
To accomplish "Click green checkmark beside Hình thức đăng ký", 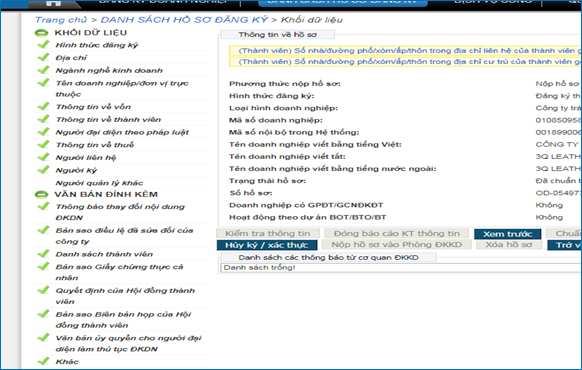I will [43, 45].
